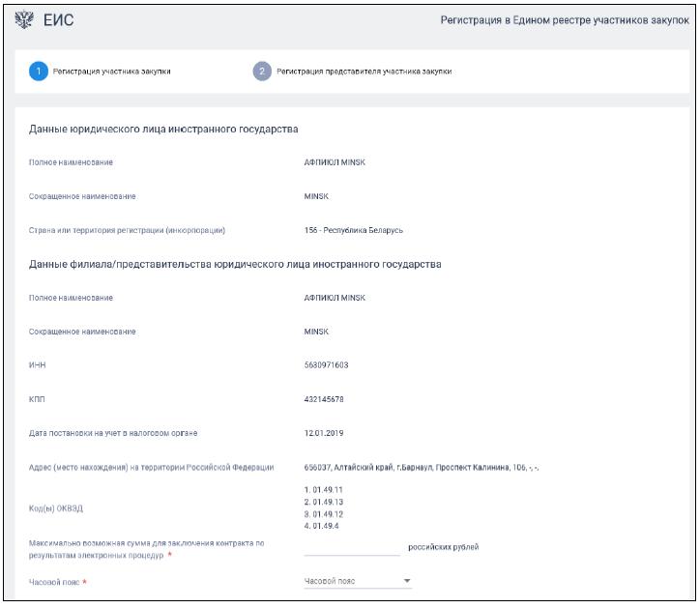Screen dimensions: 700x608
Task: Go to 'Регистрация участника закупки' step
Action: coord(112,71)
